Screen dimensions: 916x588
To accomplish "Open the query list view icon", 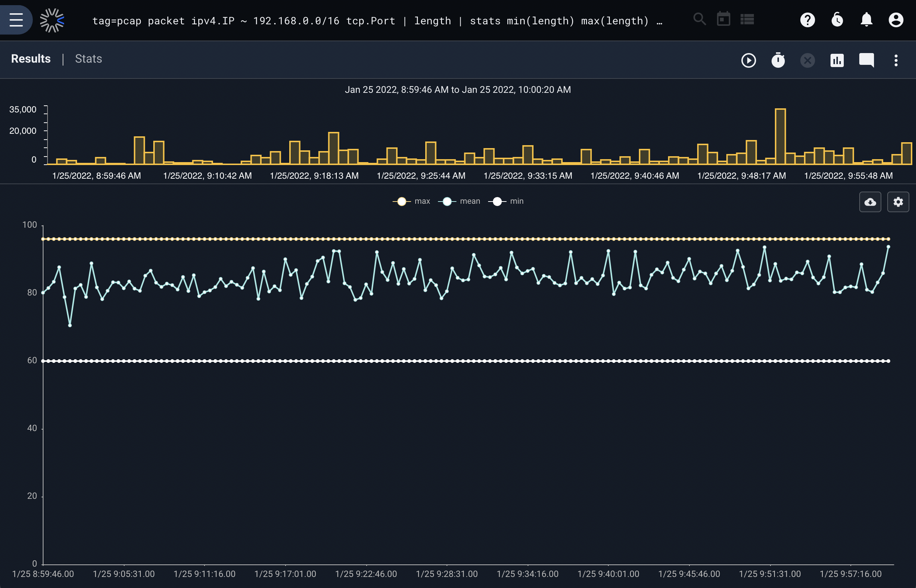I will [x=747, y=19].
